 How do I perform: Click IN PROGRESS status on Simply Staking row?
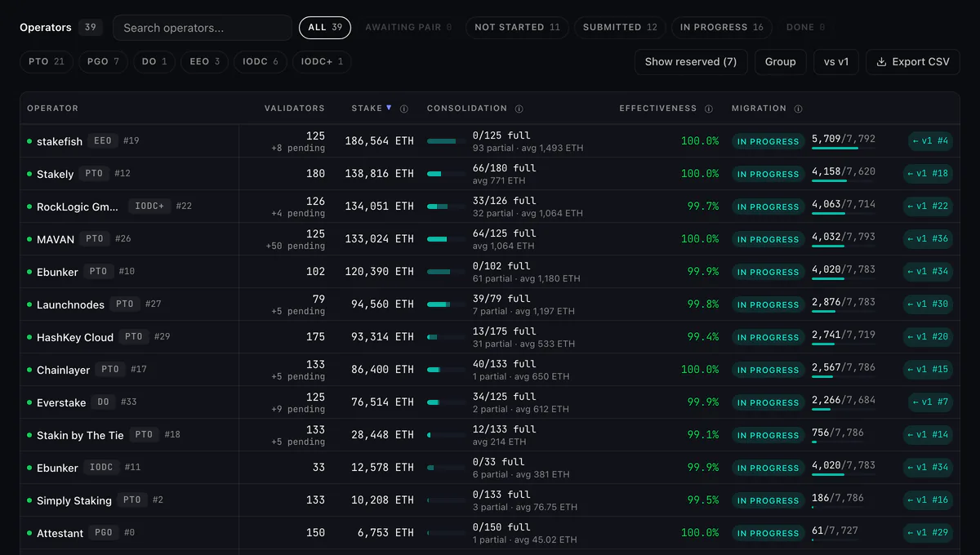768,500
